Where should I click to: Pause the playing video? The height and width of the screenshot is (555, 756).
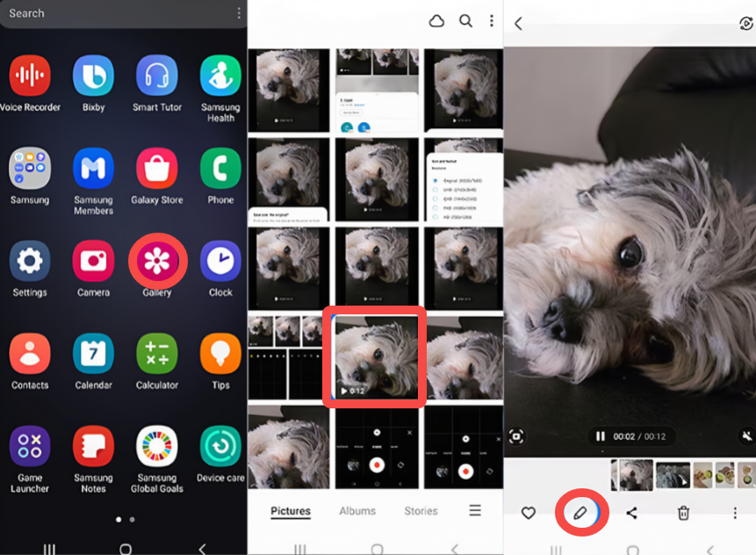(x=600, y=436)
